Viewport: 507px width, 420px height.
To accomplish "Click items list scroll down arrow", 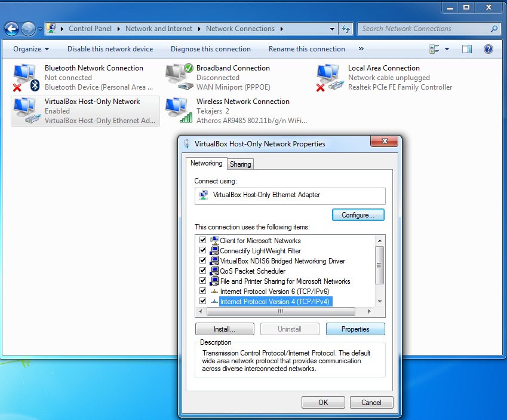I will 380,301.
